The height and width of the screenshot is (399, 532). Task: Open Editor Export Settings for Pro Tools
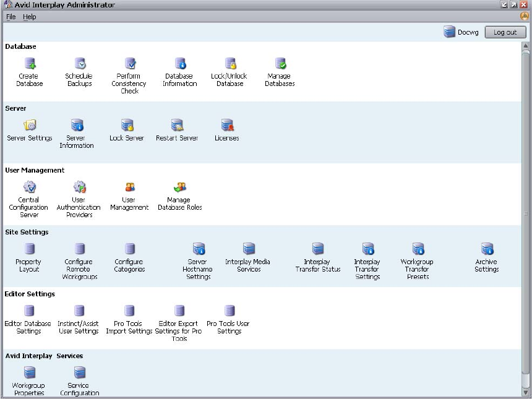pos(179,324)
